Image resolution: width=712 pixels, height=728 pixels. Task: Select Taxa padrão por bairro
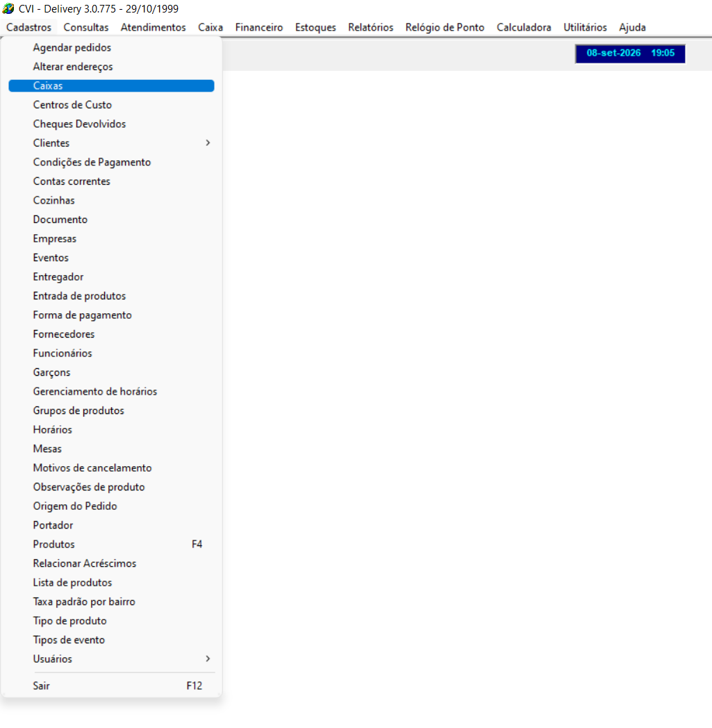111,602
